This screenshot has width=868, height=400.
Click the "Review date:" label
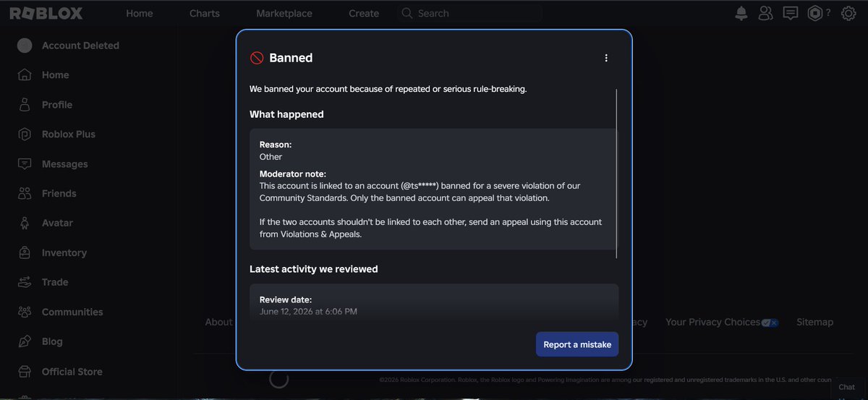coord(286,299)
